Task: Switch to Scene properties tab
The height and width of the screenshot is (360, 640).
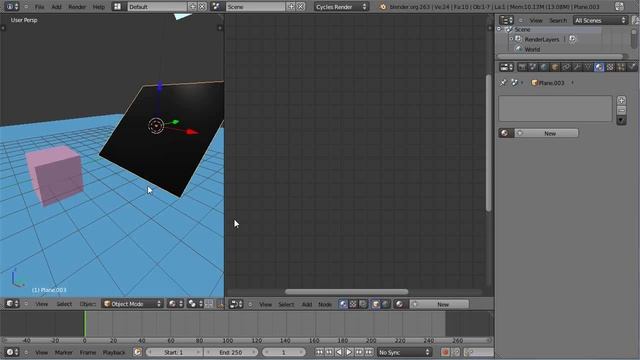Action: click(533, 67)
